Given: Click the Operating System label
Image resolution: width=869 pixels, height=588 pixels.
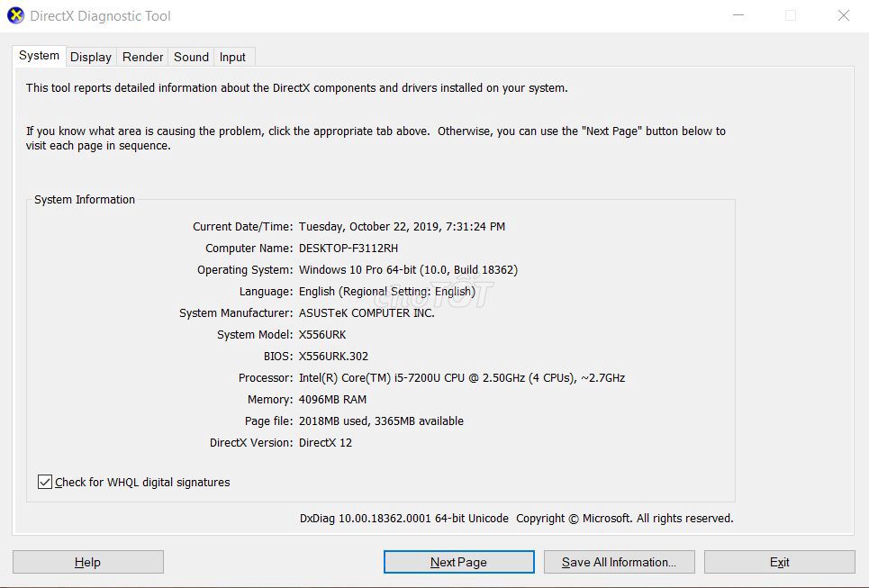Looking at the screenshot, I should click(x=245, y=270).
